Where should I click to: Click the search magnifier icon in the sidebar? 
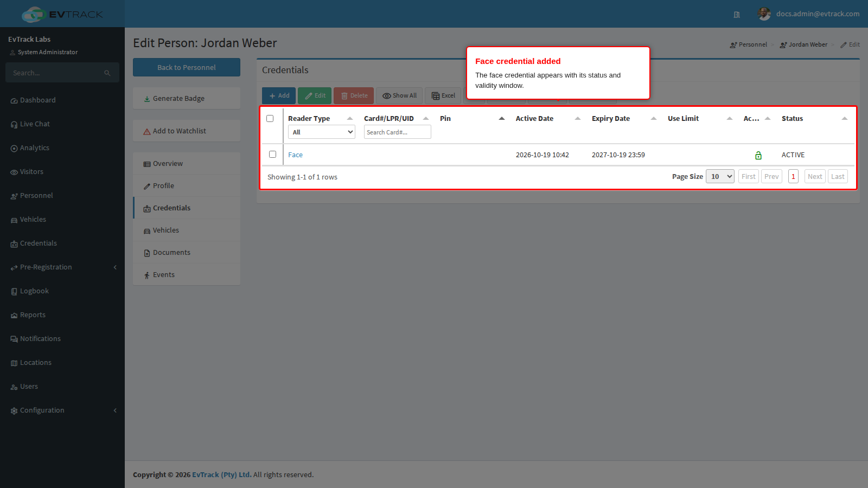pos(107,73)
